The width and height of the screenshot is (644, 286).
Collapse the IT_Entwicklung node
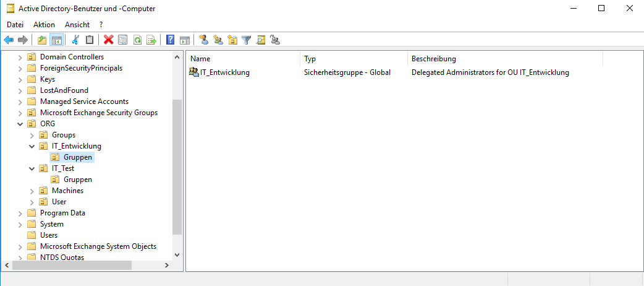32,147
